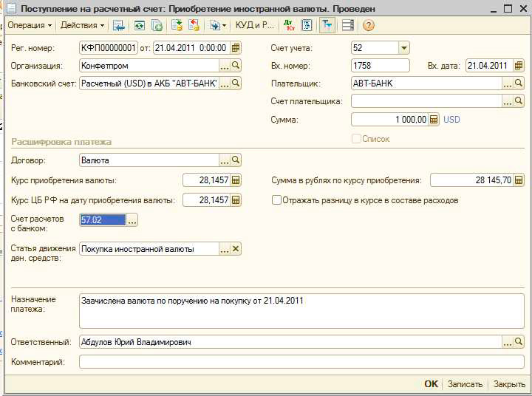This screenshot has width=532, height=396.
Task: Open calendar for Вх. дата field
Action: coord(518,66)
